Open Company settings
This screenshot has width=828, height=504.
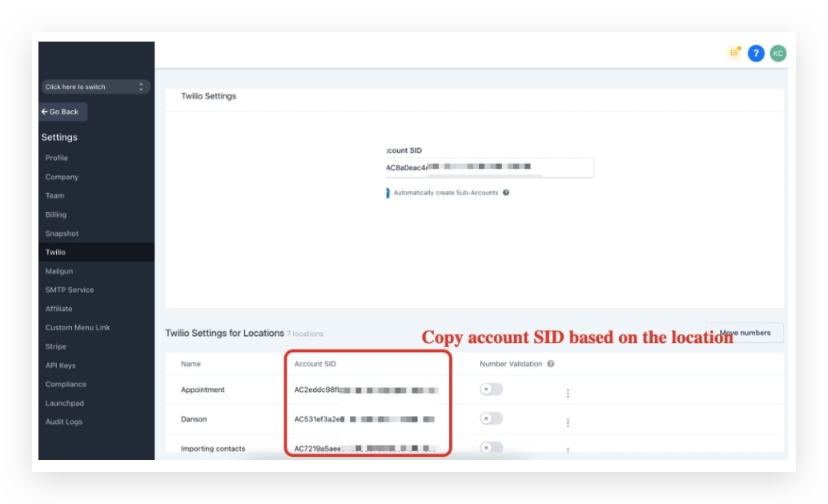coord(62,177)
